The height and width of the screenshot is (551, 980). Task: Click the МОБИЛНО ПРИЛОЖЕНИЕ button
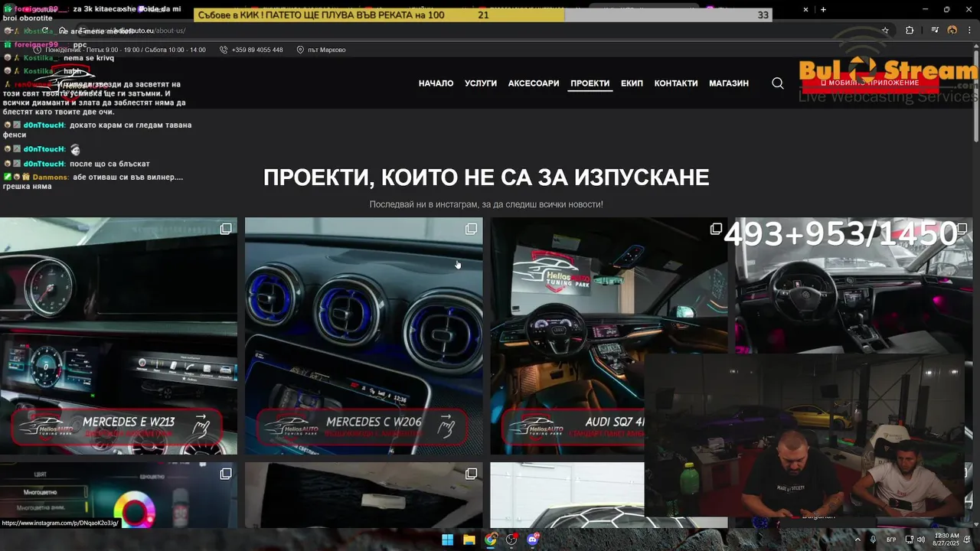870,83
